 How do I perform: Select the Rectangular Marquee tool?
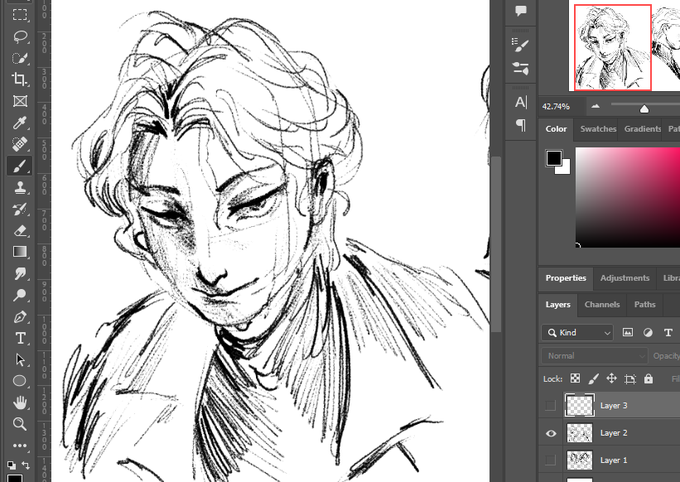coord(20,15)
